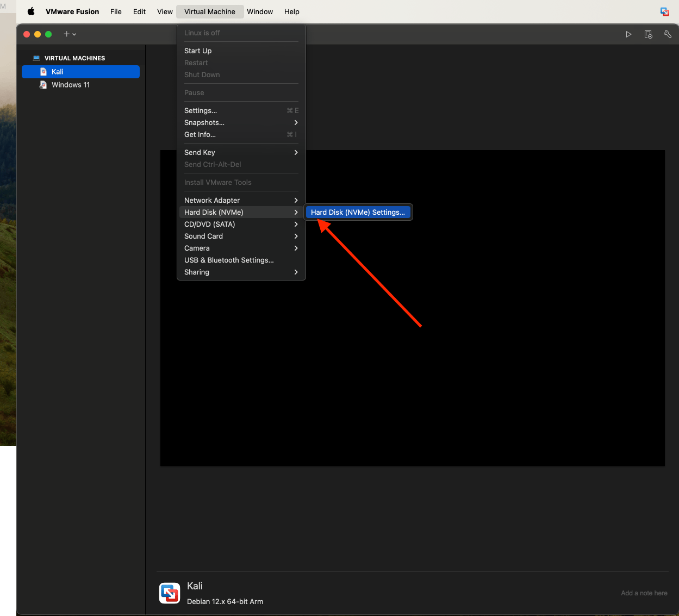This screenshot has width=679, height=616.
Task: Expand the CD/DVD (SATA) submenu
Action: (241, 224)
